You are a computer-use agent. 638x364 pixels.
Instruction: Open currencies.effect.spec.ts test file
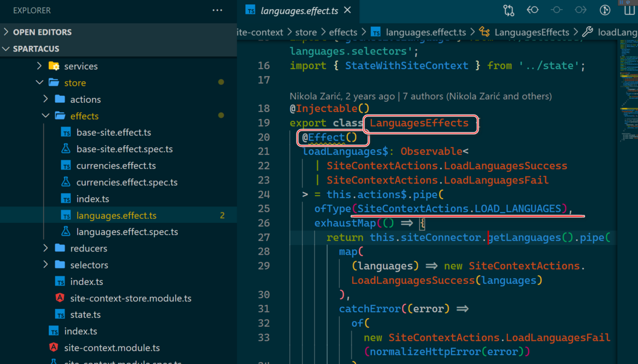(x=127, y=182)
